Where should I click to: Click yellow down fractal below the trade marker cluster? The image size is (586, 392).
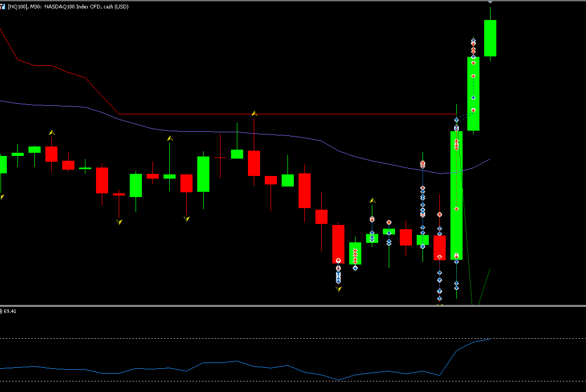(338, 289)
